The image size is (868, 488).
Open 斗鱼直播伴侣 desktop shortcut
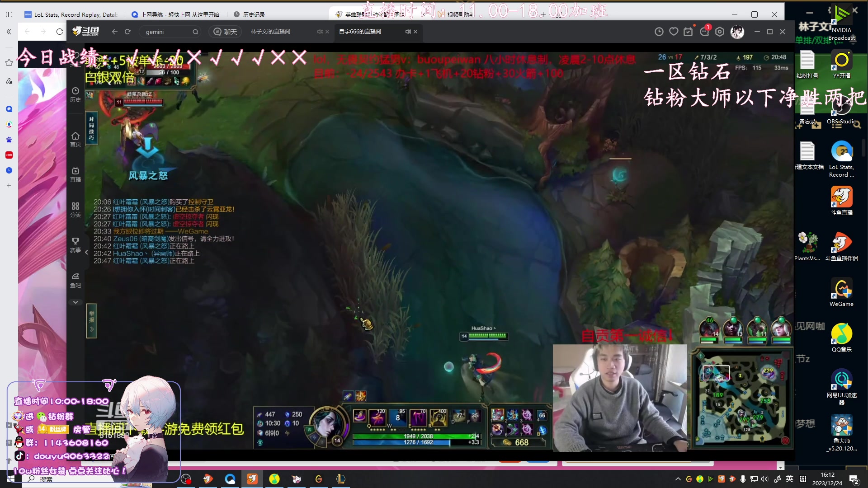click(841, 246)
